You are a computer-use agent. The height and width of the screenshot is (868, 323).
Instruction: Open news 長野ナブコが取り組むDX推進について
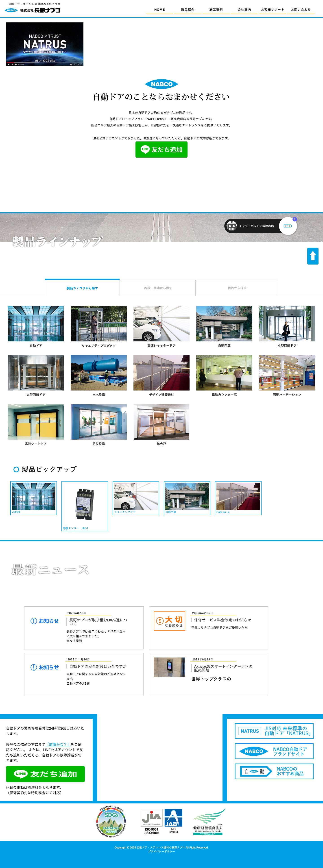pos(98,622)
